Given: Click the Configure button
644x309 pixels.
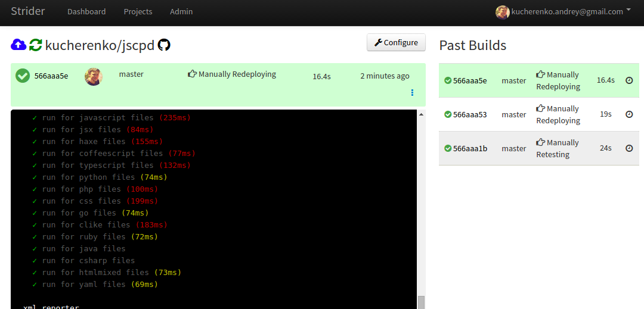Looking at the screenshot, I should (396, 43).
